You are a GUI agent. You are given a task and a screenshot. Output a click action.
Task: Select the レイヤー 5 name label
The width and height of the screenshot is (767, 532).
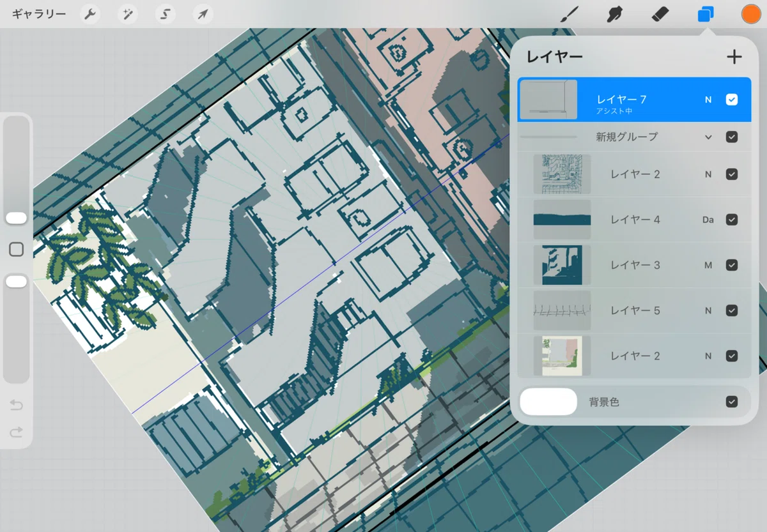[635, 310]
